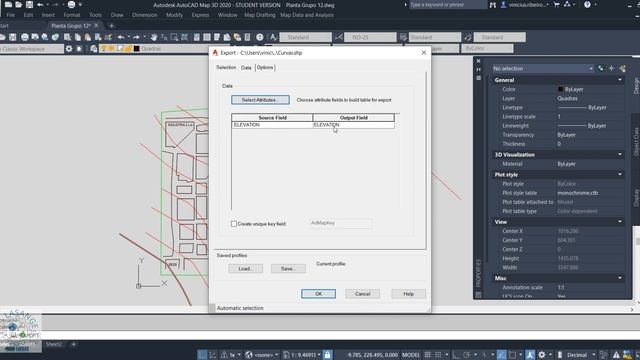The width and height of the screenshot is (640, 360).
Task: Click the annotation scale lock icon
Action: tap(327, 355)
